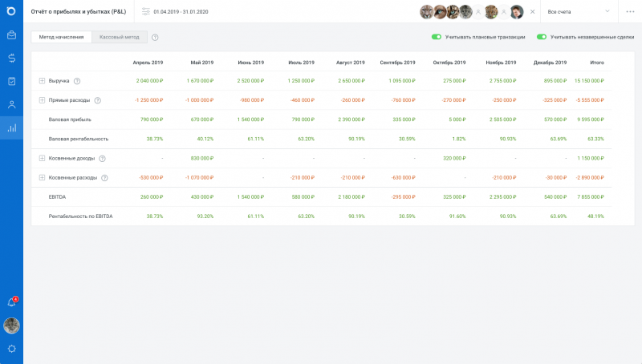Click the help icon next to Выручка
Screen dimensions: 642x364
pos(78,81)
